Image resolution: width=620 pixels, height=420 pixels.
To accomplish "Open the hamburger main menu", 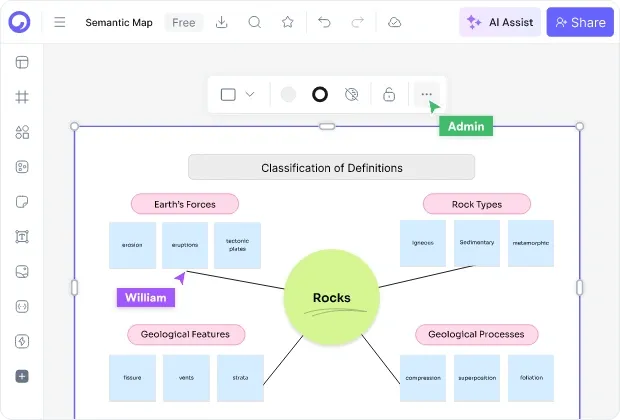I will point(60,22).
